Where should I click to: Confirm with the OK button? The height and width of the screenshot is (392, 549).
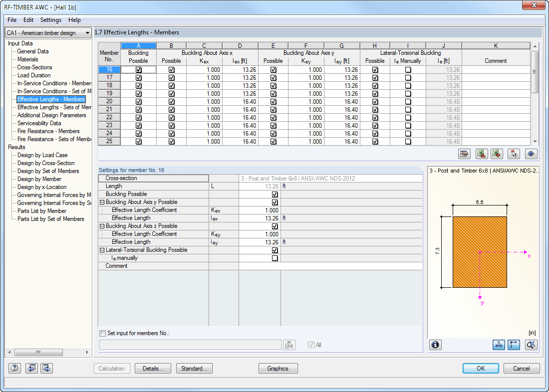[481, 368]
